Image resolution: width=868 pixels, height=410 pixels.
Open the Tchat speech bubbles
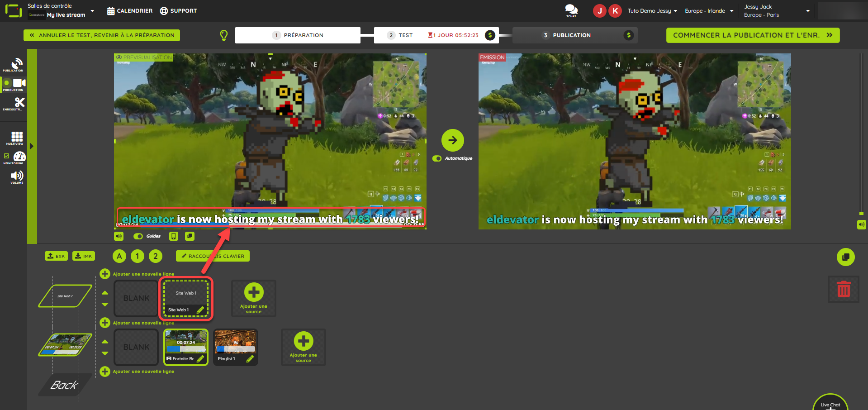pyautogui.click(x=571, y=10)
